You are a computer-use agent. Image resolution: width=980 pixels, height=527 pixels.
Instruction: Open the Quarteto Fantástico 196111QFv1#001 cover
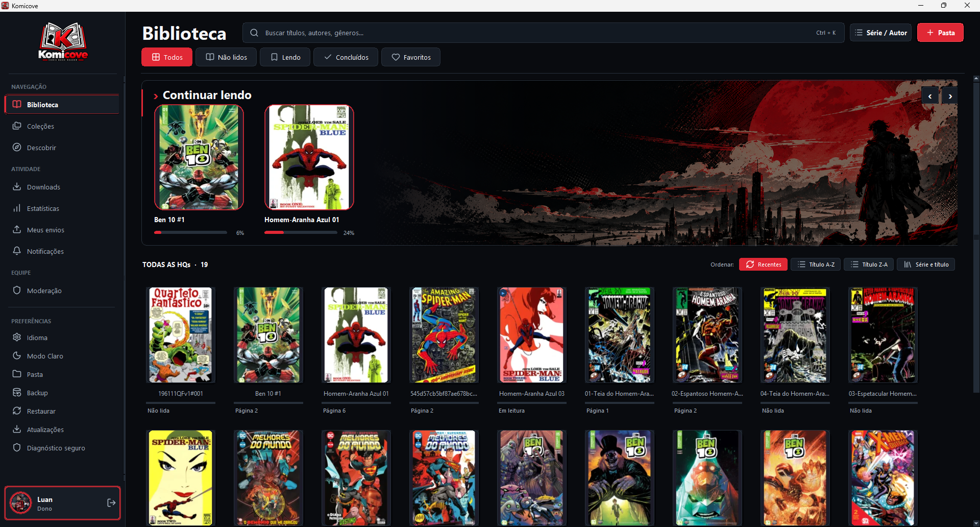181,335
